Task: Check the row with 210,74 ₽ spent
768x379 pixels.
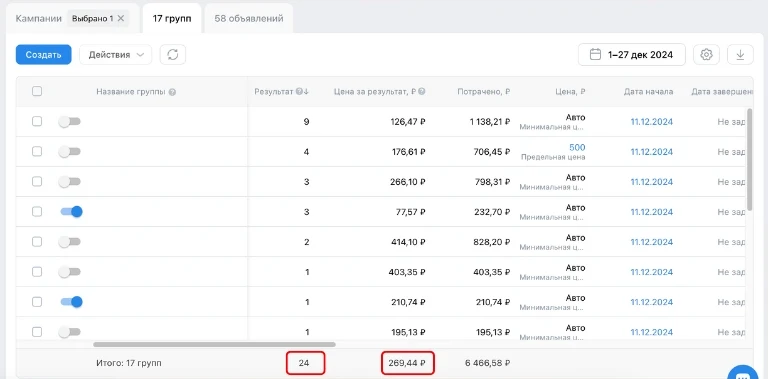Action: [37, 302]
